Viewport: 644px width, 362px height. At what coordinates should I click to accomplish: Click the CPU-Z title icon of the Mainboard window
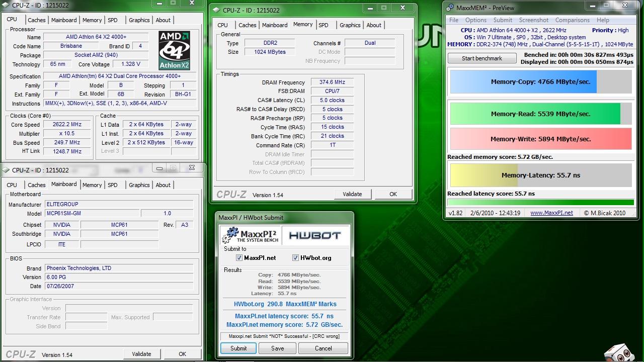[6, 170]
